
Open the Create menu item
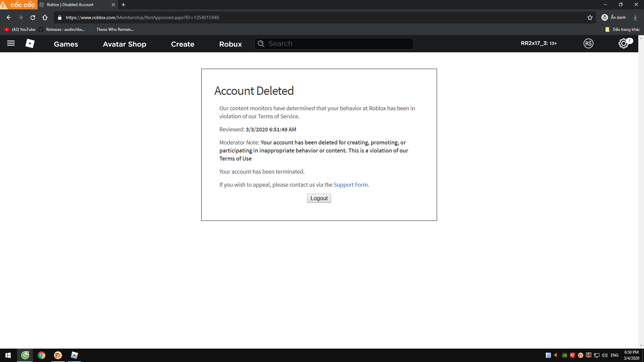point(183,44)
